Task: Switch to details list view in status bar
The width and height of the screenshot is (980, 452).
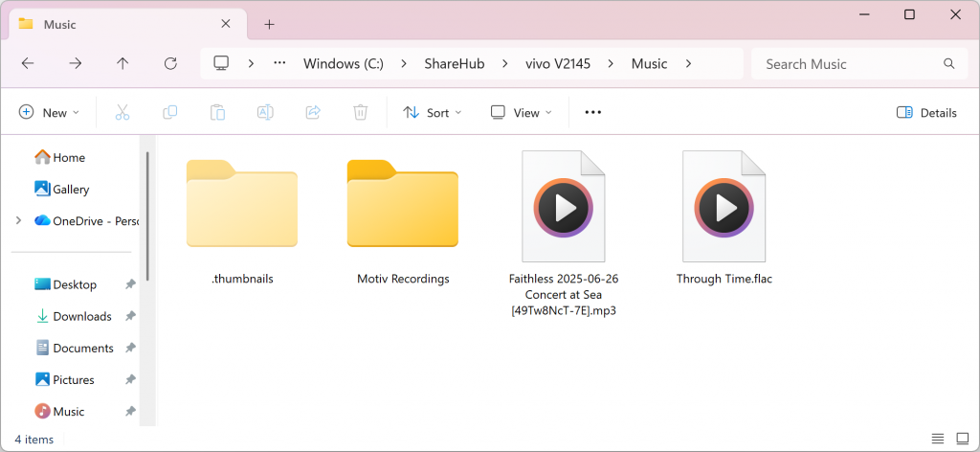Action: 938,439
